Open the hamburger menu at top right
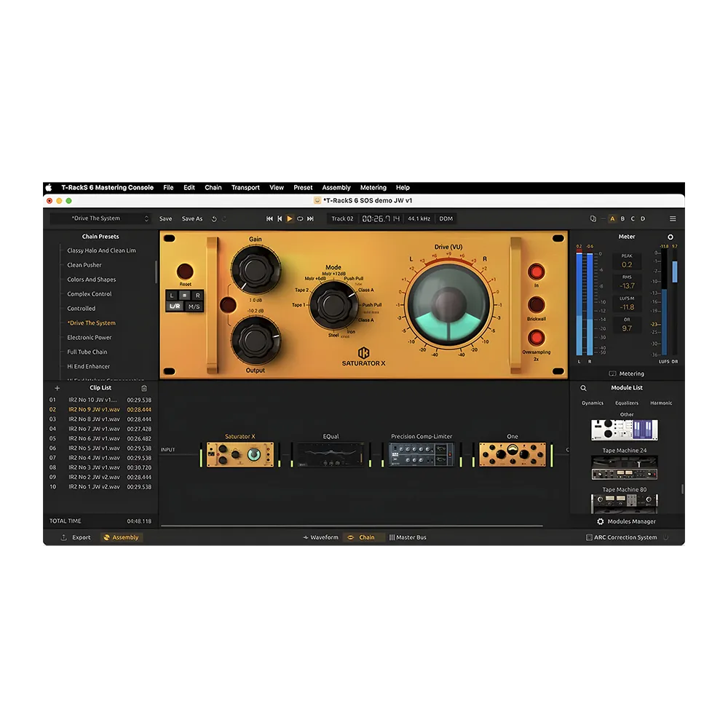The width and height of the screenshot is (728, 728). coord(673,218)
